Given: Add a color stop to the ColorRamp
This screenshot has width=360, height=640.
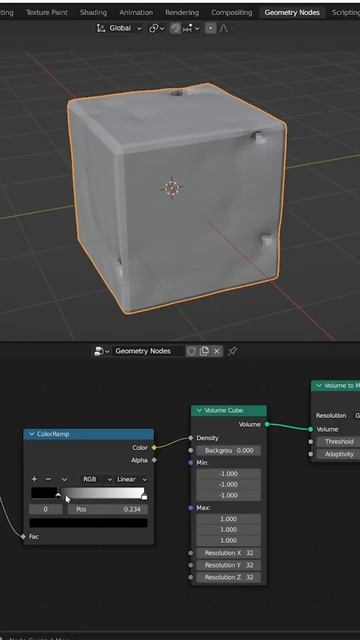Looking at the screenshot, I should 34,479.
